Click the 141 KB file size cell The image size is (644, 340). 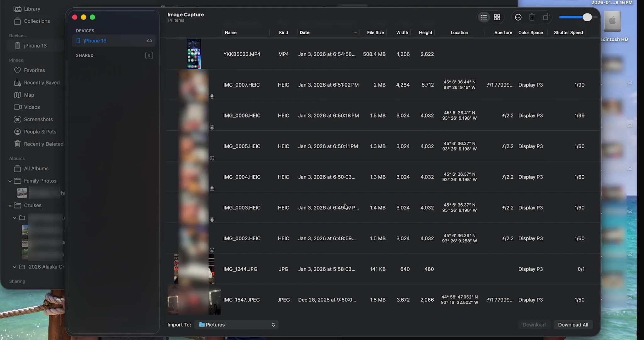(378, 269)
